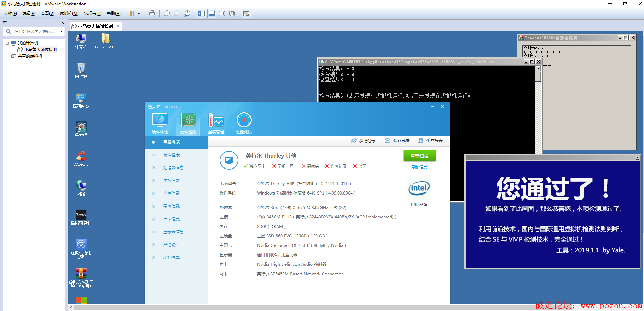Open the snapshot manager wrench-clock icon
The image size is (644, 311).
[187, 14]
